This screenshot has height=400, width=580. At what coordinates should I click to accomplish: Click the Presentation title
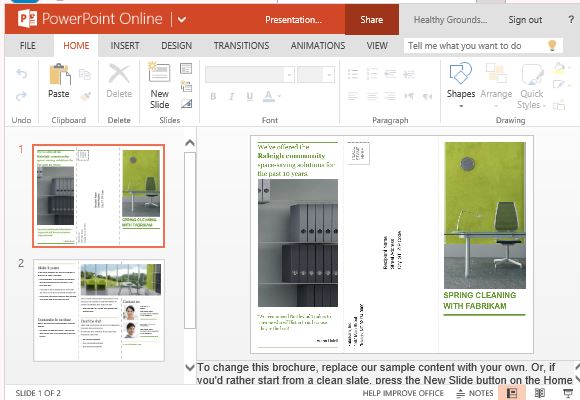point(293,20)
